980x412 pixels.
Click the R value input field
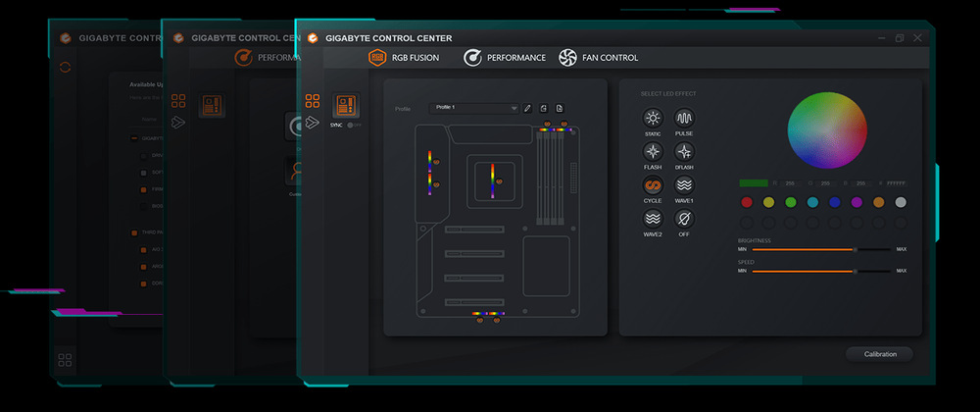(x=791, y=183)
